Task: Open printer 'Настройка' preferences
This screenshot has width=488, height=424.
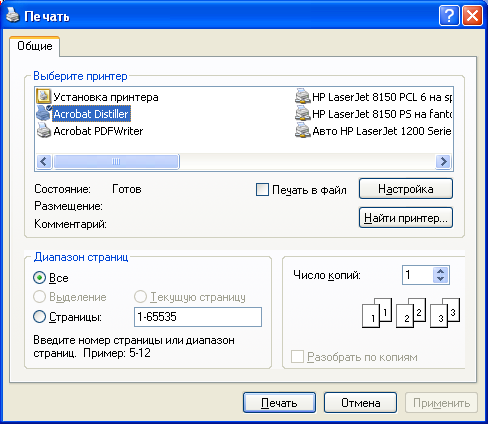Action: [x=406, y=189]
